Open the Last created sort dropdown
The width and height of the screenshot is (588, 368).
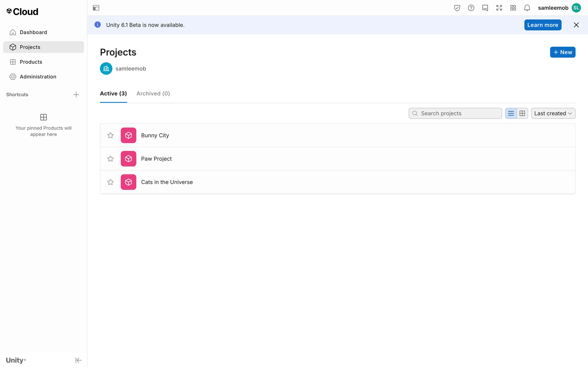point(553,113)
